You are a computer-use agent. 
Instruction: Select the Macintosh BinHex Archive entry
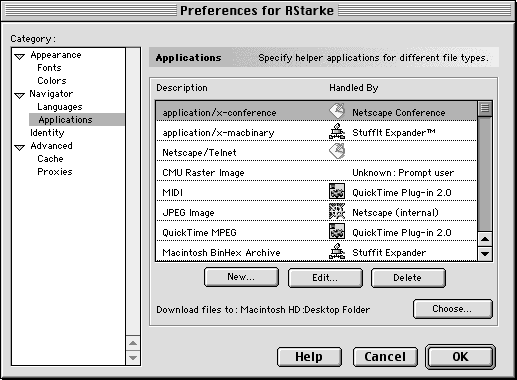point(317,251)
